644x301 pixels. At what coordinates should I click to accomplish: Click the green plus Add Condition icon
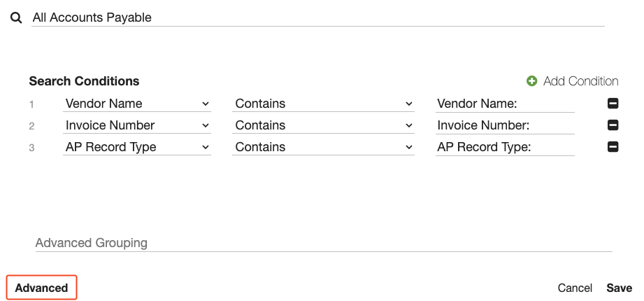(532, 81)
